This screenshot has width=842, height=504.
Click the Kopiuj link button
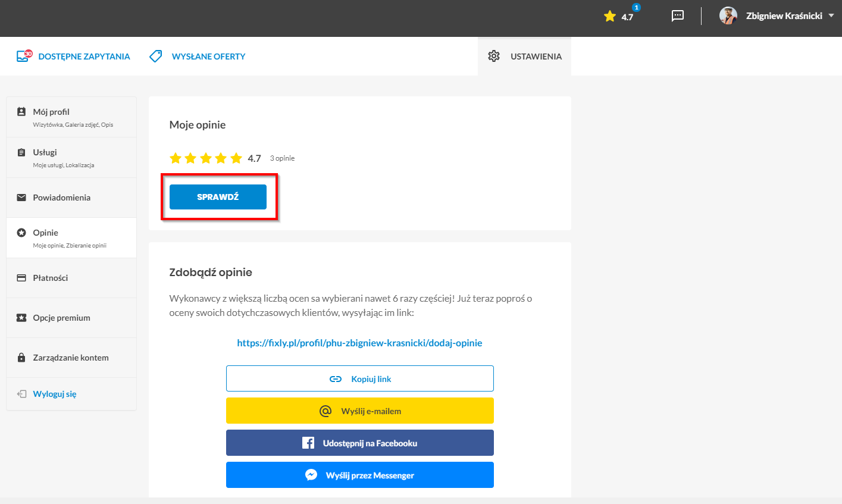[x=360, y=378]
